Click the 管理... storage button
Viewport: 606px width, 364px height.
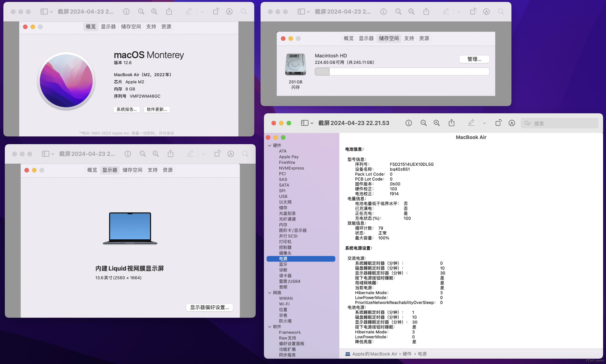click(x=474, y=59)
